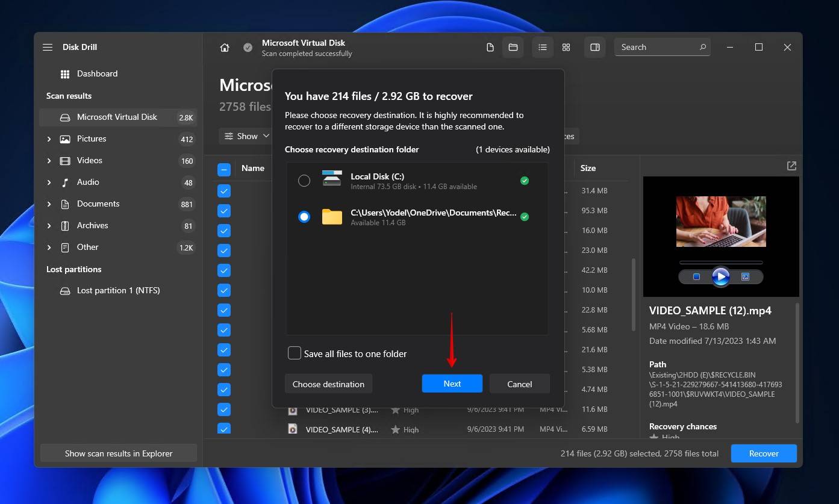Uncheck the VIDEO_SAMPLE (3) row checkbox
The height and width of the screenshot is (504, 839).
224,409
